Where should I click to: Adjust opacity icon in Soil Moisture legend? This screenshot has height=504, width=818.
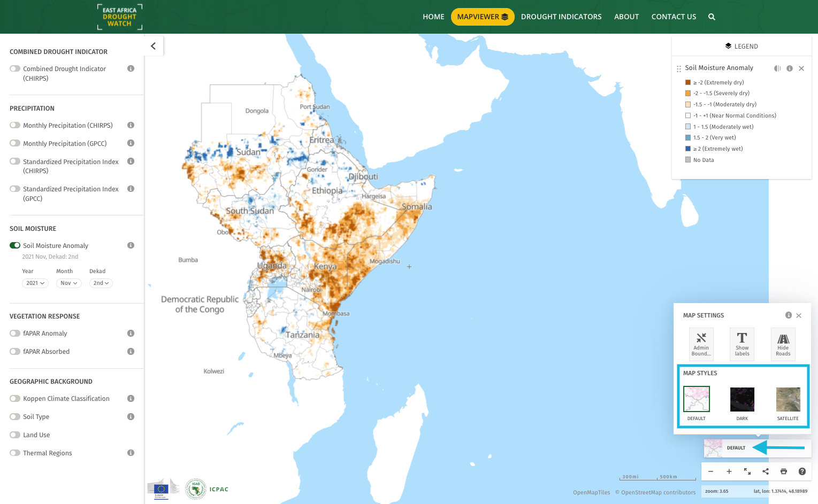point(777,68)
